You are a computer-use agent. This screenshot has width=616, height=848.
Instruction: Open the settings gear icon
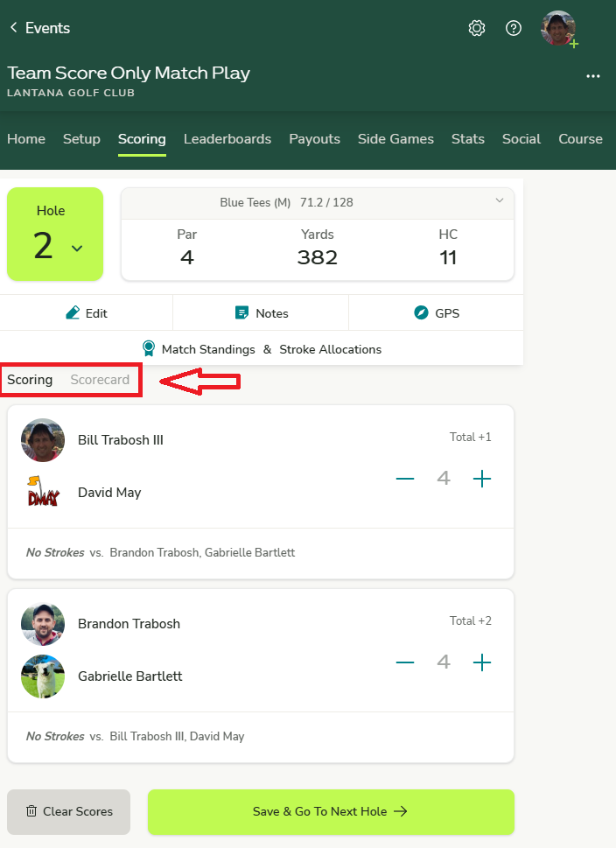[477, 28]
